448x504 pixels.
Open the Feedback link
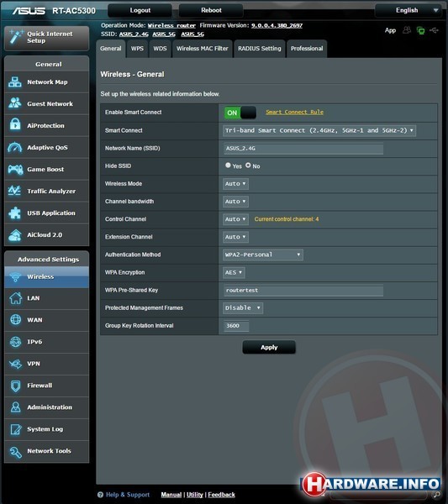pyautogui.click(x=221, y=495)
